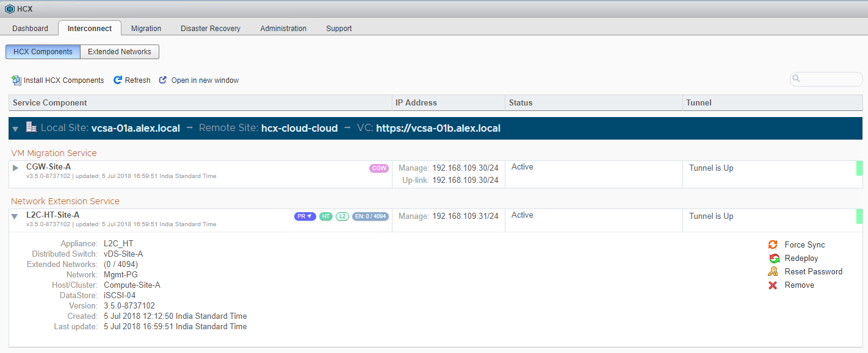This screenshot has height=353, width=868.
Task: Click the Install HCX Components icon
Action: coord(16,80)
